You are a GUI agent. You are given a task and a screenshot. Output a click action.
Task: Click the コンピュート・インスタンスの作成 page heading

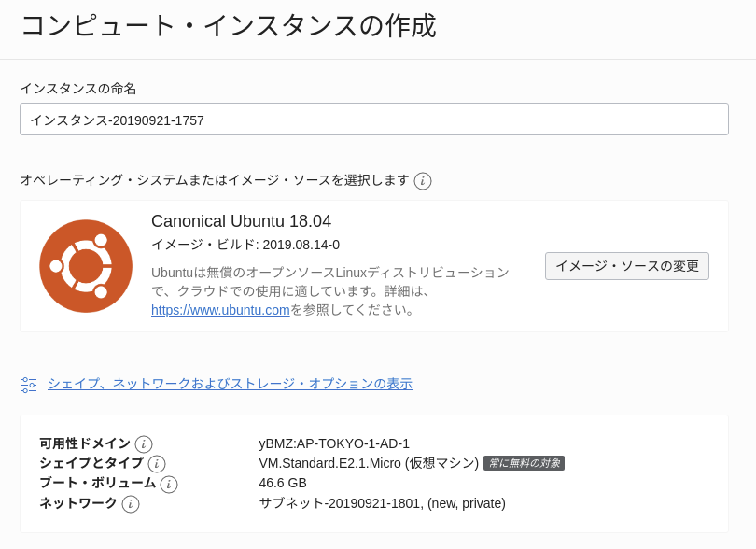(228, 25)
